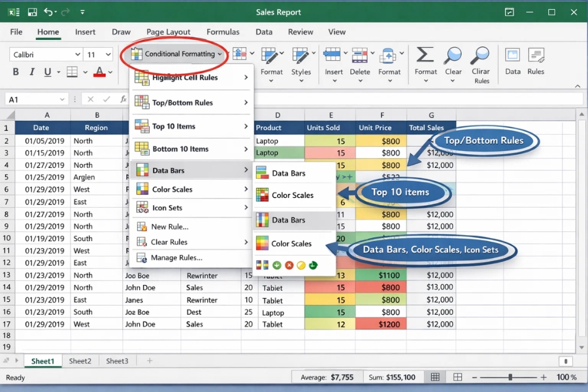This screenshot has width=588, height=392.
Task: Toggle bold formatting
Action: [x=15, y=73]
